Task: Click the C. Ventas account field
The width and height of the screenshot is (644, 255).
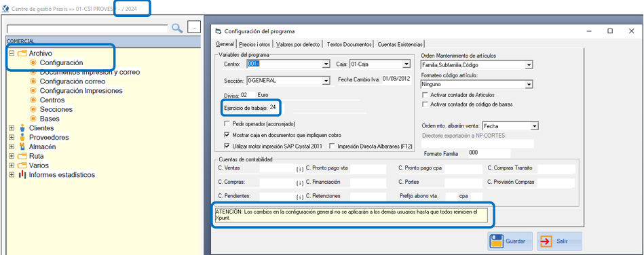Action: coord(277,168)
